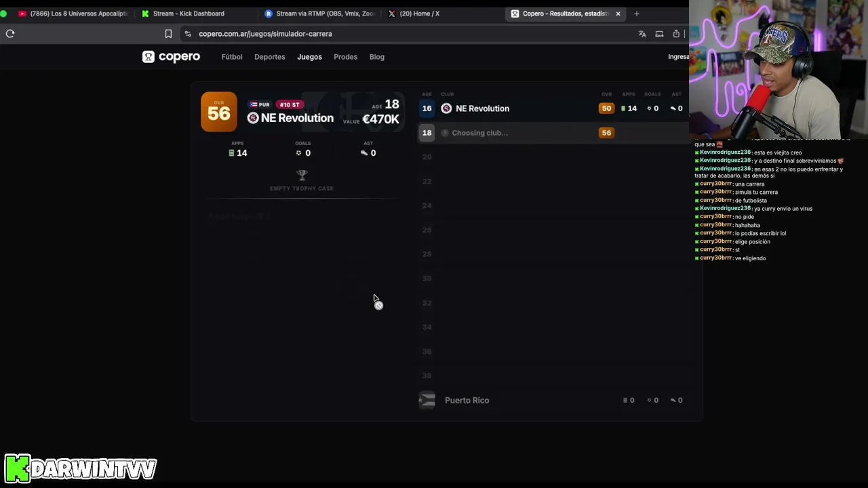
Task: Click the assists boot icon on player card
Action: click(x=364, y=153)
